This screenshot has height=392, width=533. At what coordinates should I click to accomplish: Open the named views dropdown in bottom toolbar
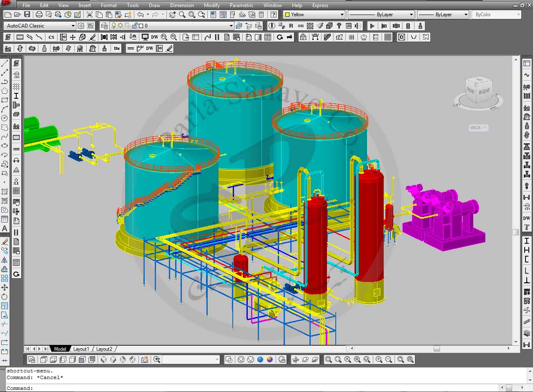(191, 360)
